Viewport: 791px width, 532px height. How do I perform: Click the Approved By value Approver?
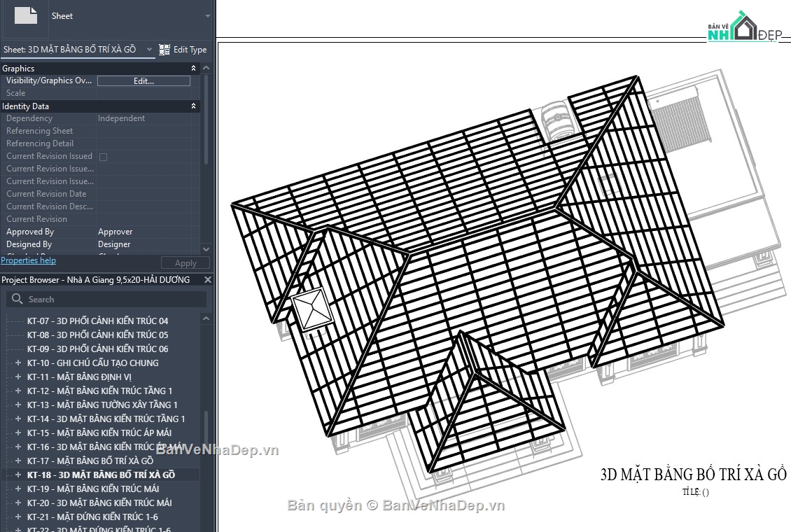tap(115, 232)
